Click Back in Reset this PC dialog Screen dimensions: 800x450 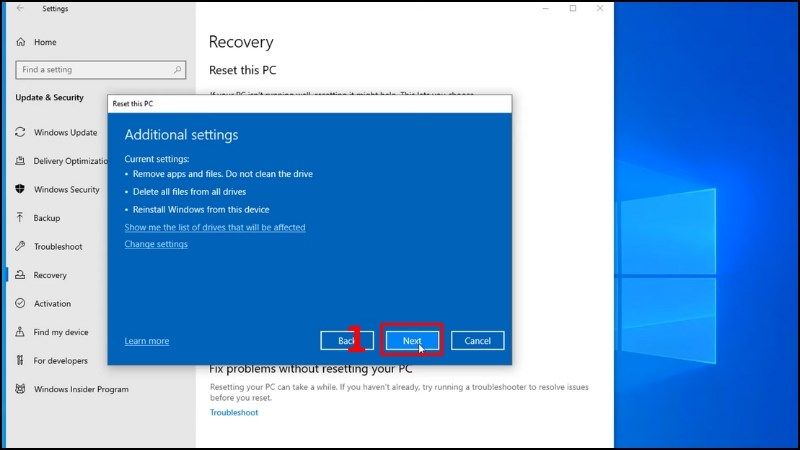347,340
